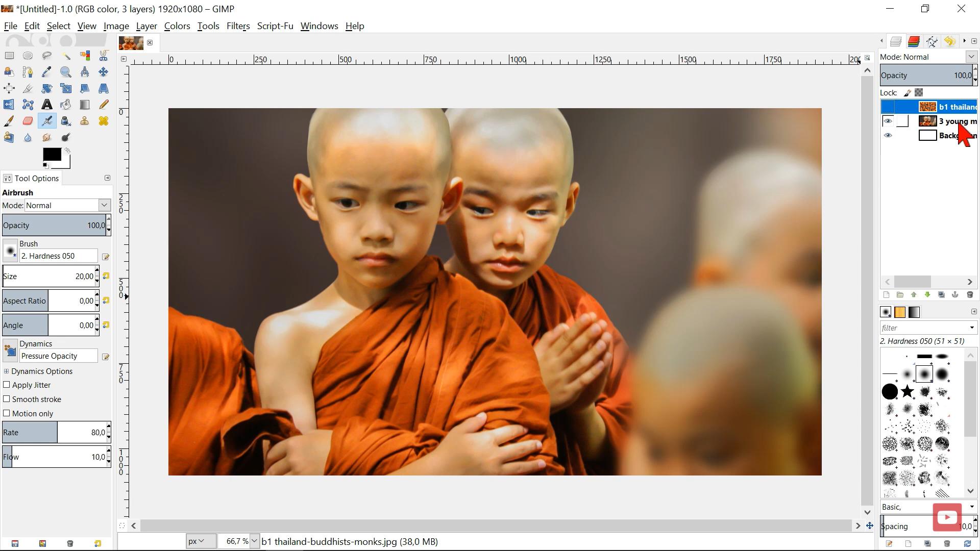This screenshot has width=980, height=551.
Task: Select the Pencil tool
Action: (x=103, y=105)
